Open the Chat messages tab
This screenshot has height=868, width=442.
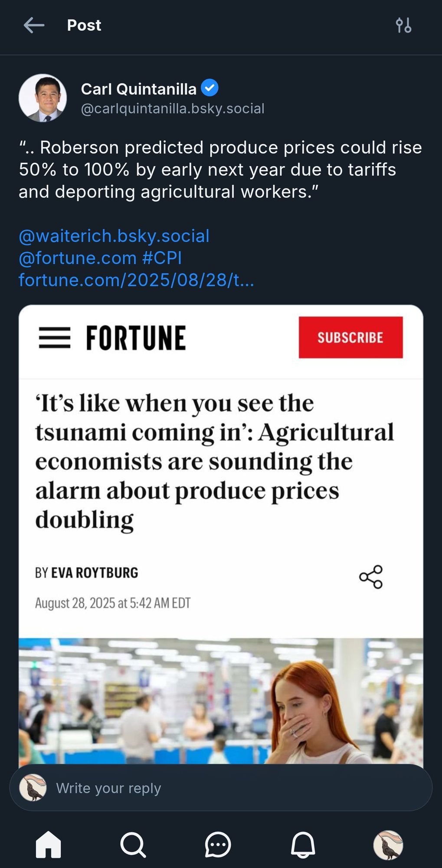coord(218,845)
